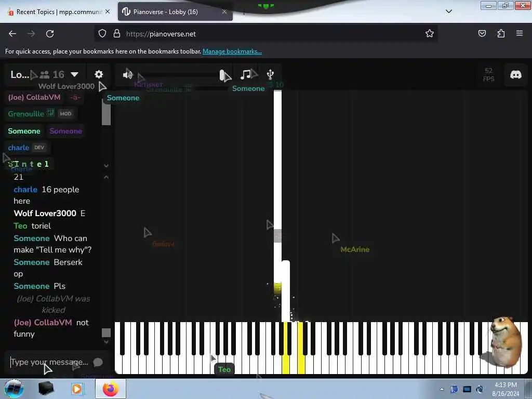Select user charle with DEV badge
Viewport: 532px width, 399px height.
point(26,148)
